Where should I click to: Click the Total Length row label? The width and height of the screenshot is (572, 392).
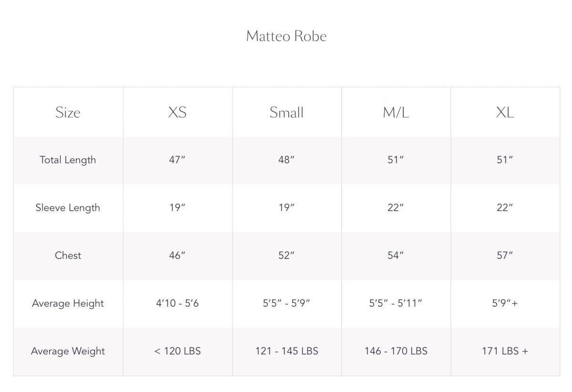click(68, 160)
